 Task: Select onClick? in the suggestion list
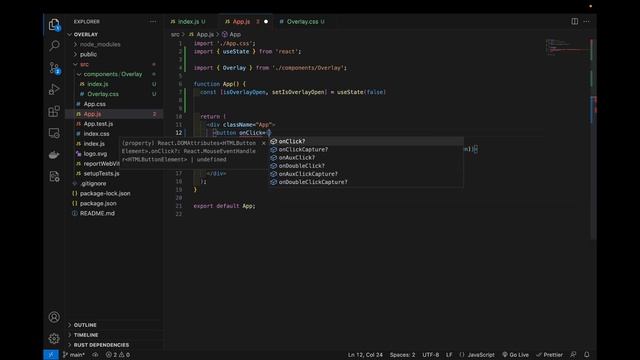pos(366,141)
